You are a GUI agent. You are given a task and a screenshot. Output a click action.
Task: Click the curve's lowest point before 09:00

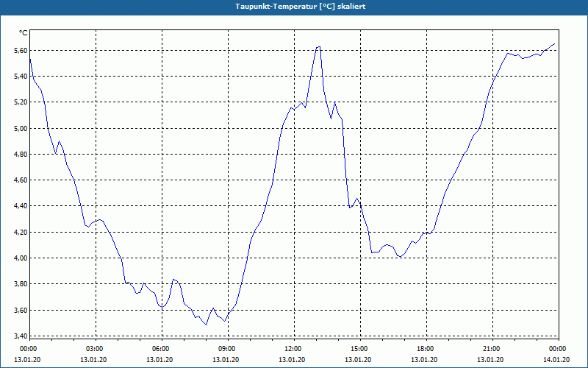pyautogui.click(x=207, y=325)
